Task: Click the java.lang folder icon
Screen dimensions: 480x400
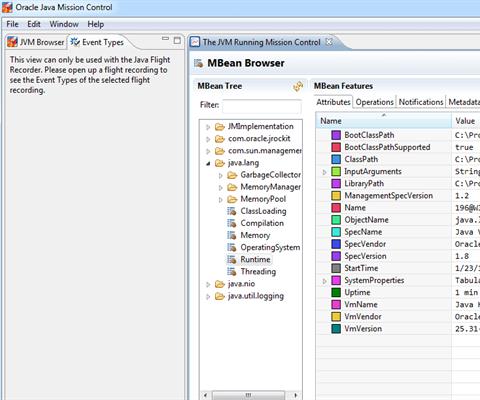Action: 220,163
